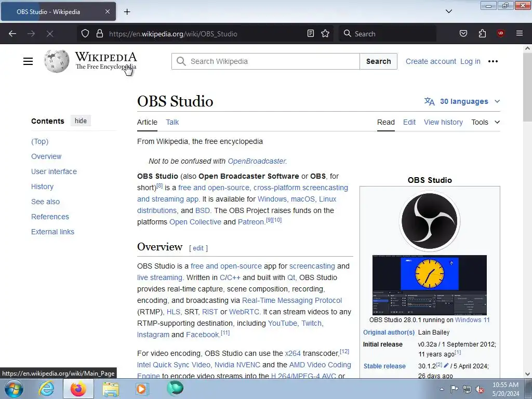Image resolution: width=532 pixels, height=399 pixels.
Task: Click the padlock site security icon
Action: pos(99,34)
